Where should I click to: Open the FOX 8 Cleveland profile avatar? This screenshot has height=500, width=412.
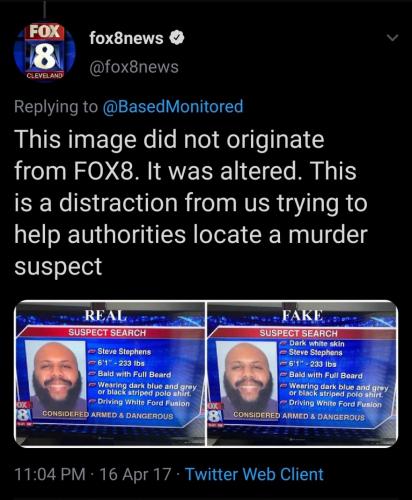[x=44, y=50]
